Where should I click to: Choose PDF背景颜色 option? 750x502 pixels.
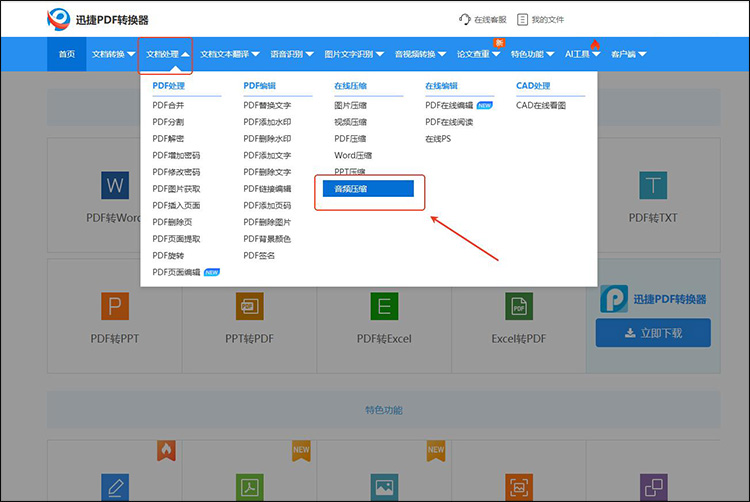pos(267,239)
